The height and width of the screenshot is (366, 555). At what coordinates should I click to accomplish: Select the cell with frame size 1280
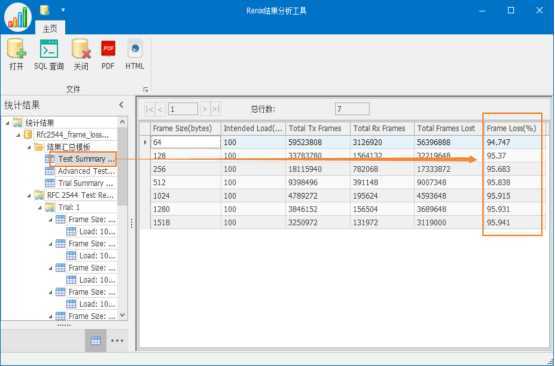tap(186, 209)
